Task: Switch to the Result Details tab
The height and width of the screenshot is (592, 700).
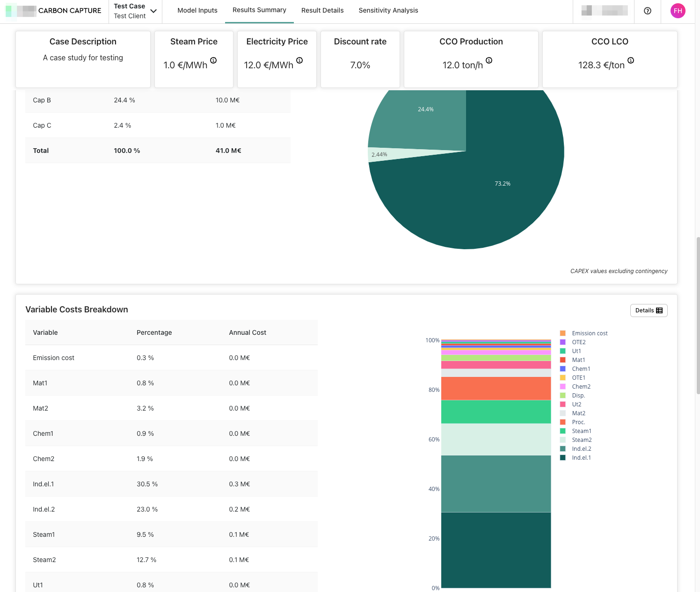Action: [x=322, y=10]
